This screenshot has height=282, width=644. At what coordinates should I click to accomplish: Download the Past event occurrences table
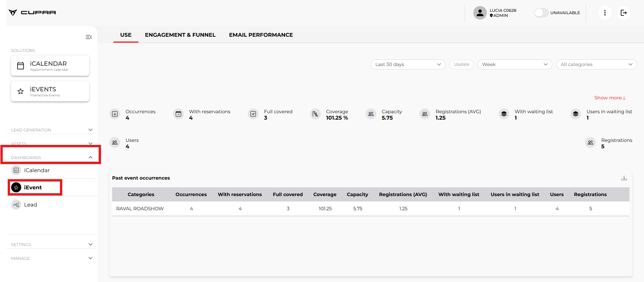tap(624, 178)
